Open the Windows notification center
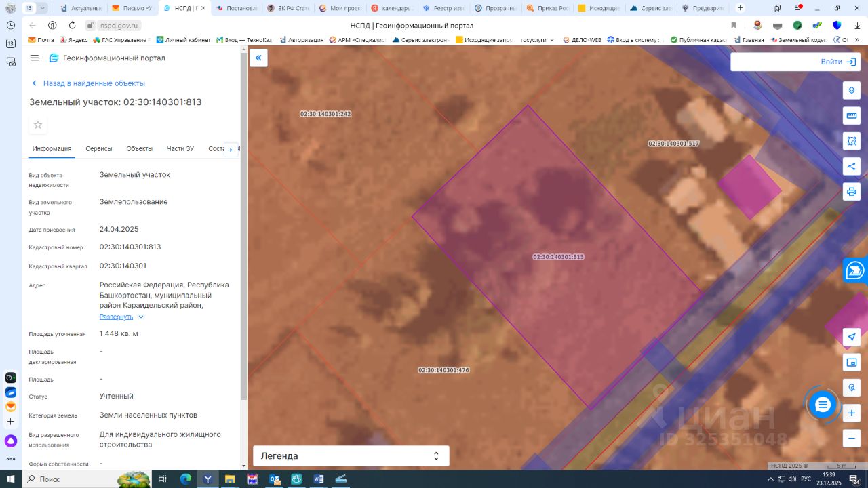868x488 pixels. (x=854, y=479)
